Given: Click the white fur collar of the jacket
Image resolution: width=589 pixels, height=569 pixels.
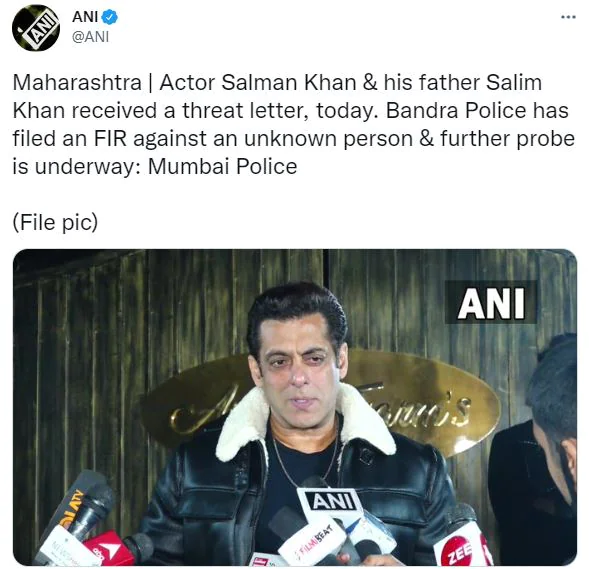Looking at the screenshot, I should (x=305, y=423).
